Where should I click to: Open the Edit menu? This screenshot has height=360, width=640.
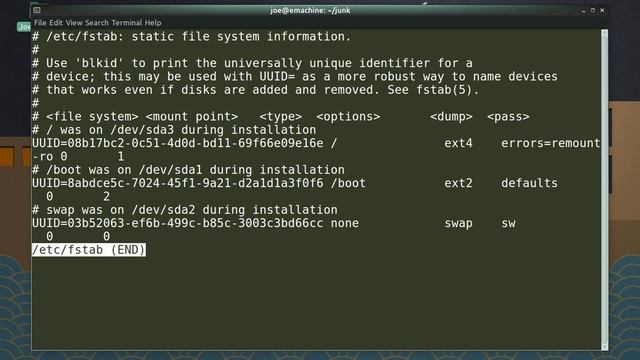click(56, 22)
